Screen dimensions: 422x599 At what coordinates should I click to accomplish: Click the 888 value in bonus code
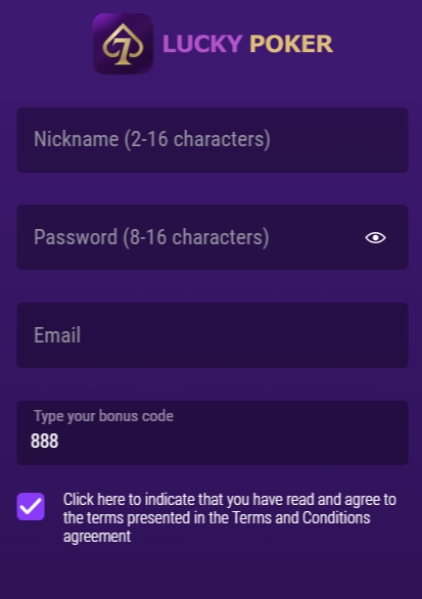45,441
